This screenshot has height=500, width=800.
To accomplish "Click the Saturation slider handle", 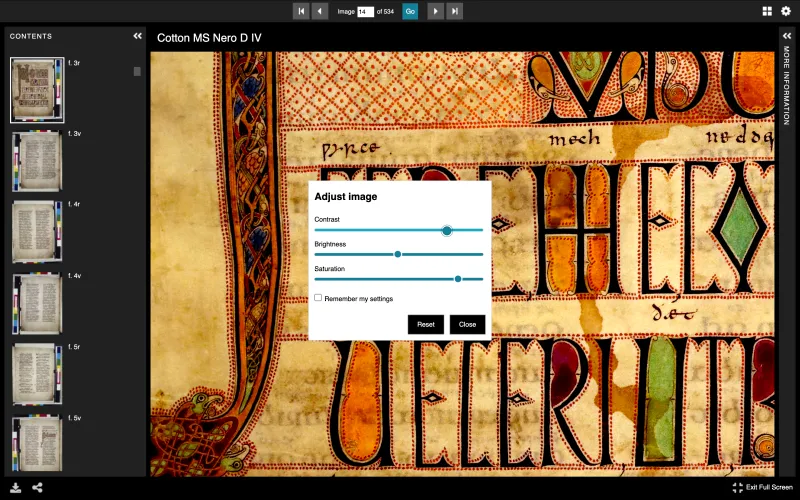I will pos(458,279).
